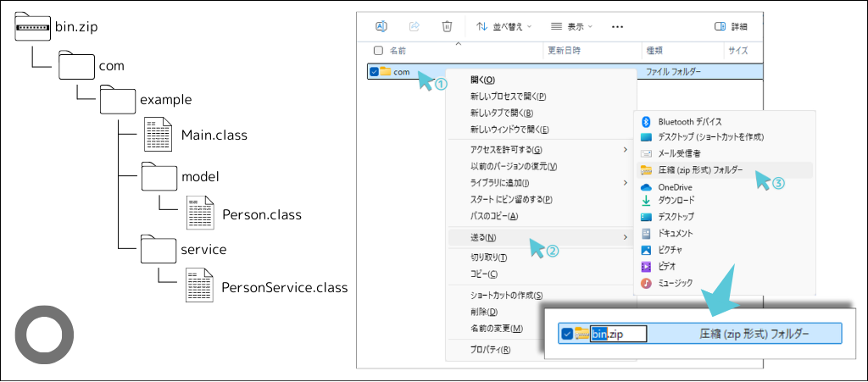Toggle the checkbox beside the com folder
The width and height of the screenshot is (868, 382).
374,72
